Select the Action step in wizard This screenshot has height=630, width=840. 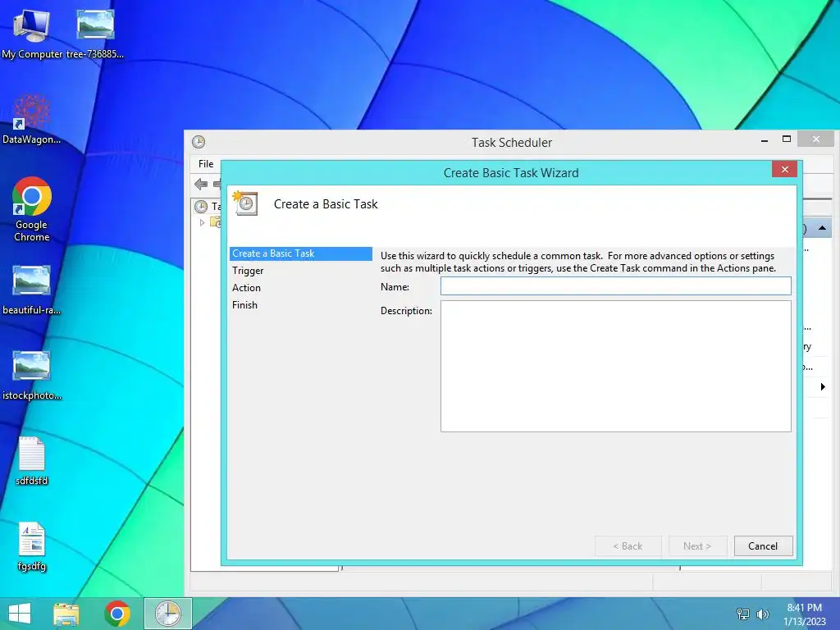coord(246,288)
